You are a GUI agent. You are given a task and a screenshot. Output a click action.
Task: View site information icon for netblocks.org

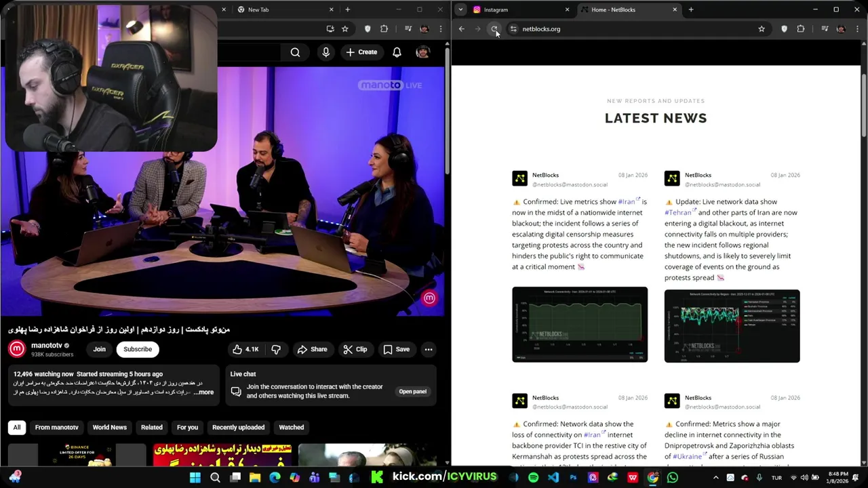tap(513, 29)
